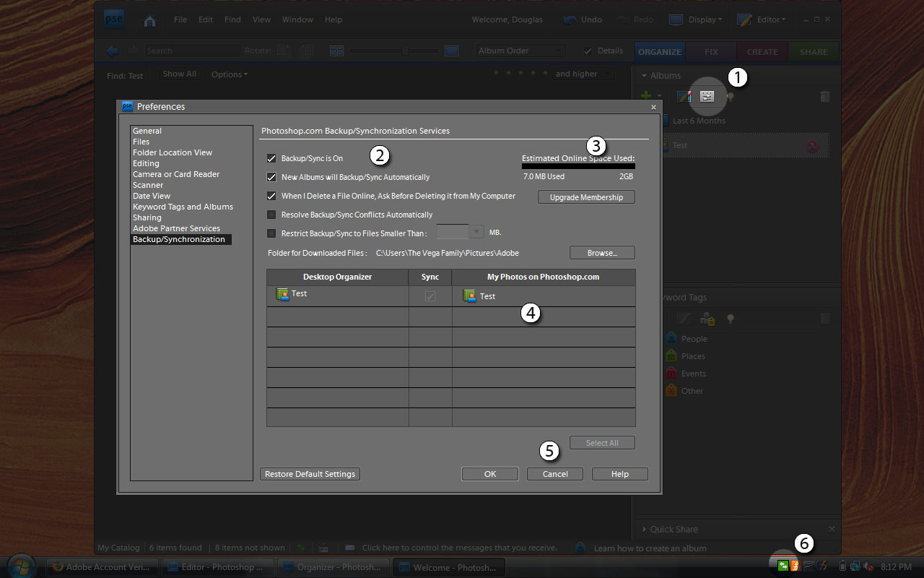Click the small thumbnail grid view icon

(x=336, y=51)
